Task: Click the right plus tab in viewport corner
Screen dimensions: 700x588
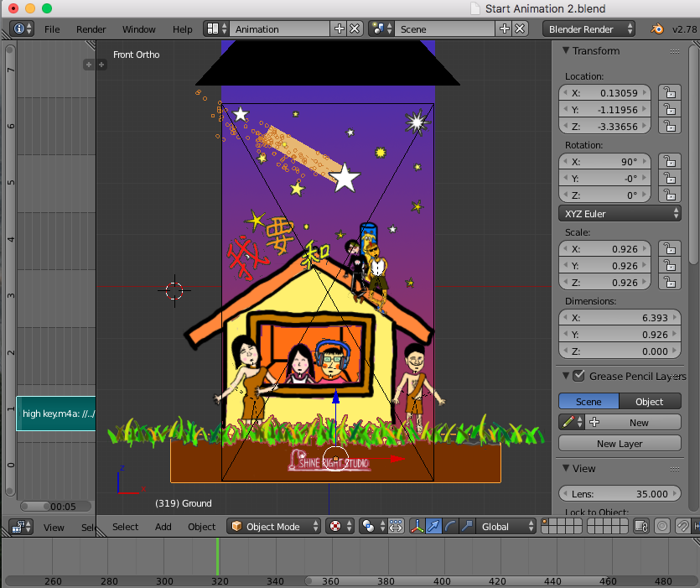Action: click(x=101, y=65)
